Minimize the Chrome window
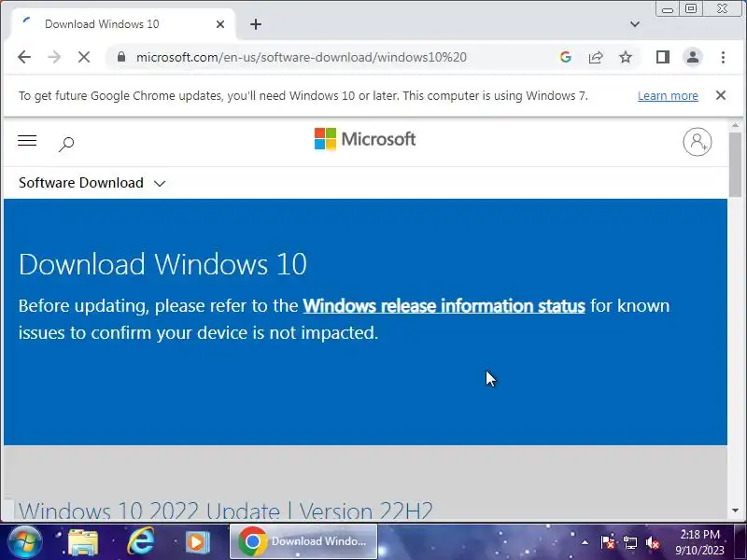 668,8
